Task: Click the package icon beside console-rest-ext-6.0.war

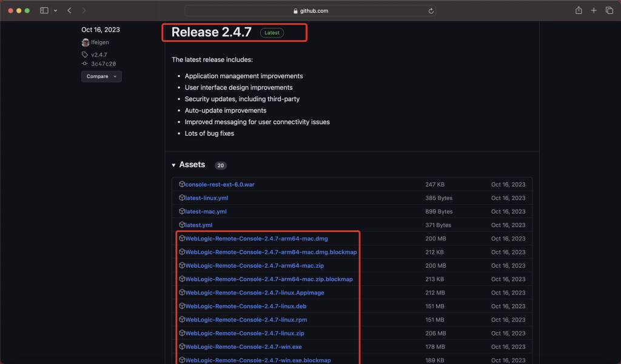Action: [182, 184]
